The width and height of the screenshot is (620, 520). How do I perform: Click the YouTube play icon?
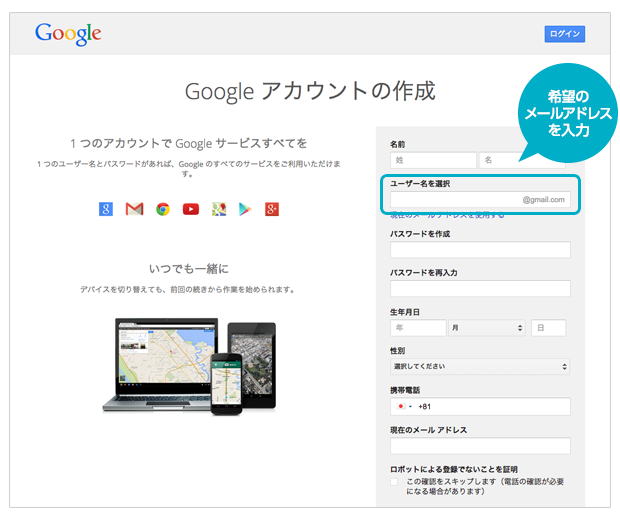[191, 209]
